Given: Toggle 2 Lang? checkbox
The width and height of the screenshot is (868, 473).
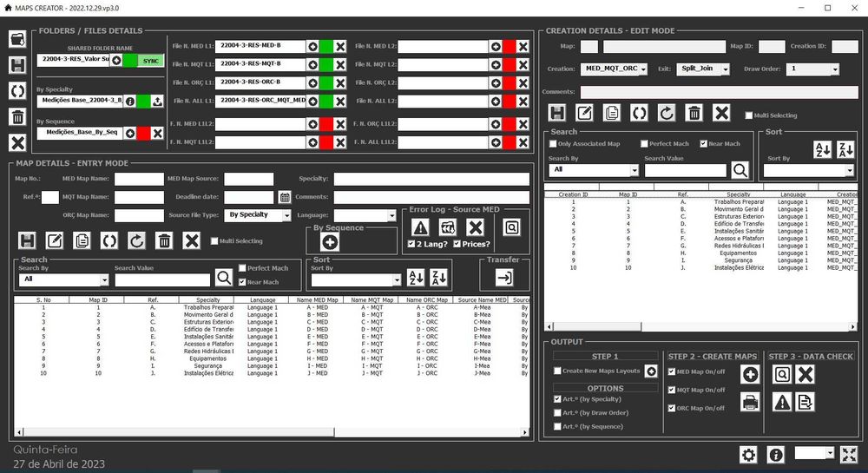Looking at the screenshot, I should tap(411, 244).
